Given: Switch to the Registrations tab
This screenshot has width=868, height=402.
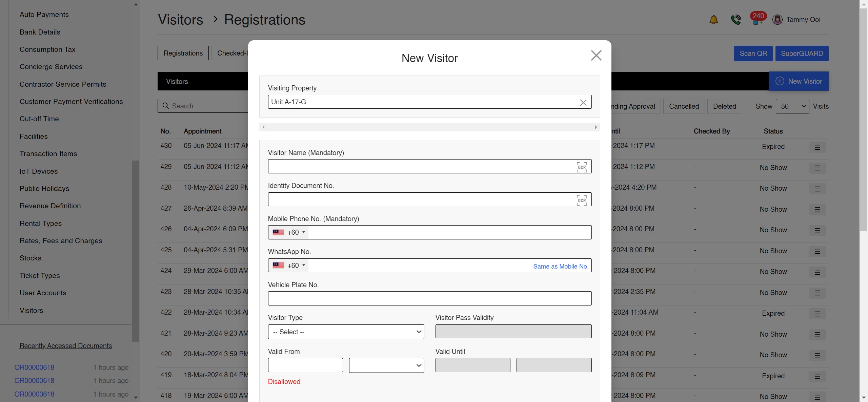Looking at the screenshot, I should coord(183,53).
